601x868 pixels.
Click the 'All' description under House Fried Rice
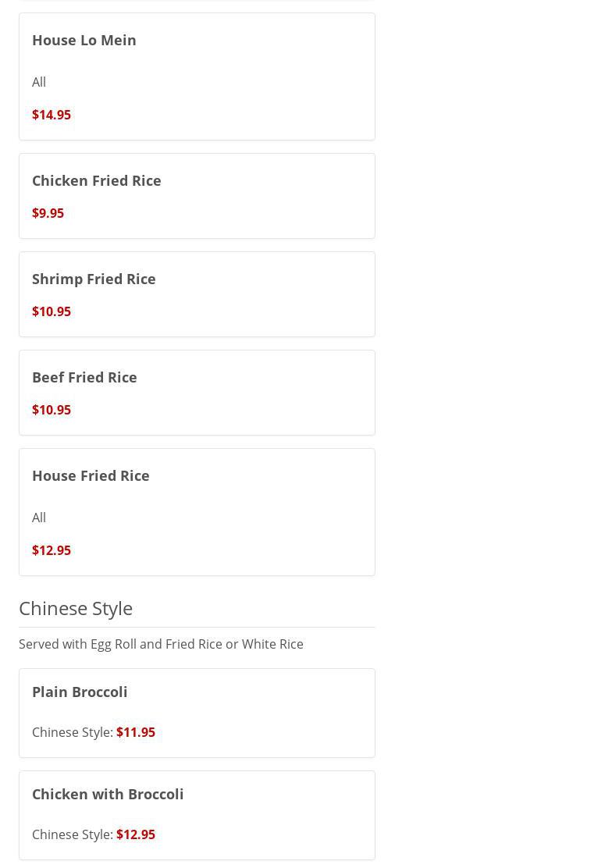click(39, 518)
